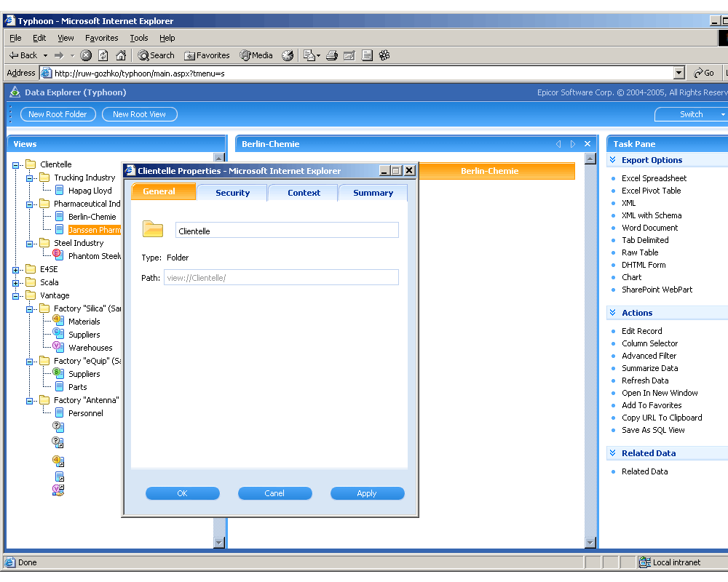
Task: Click the browser Refresh icon
Action: (x=103, y=55)
